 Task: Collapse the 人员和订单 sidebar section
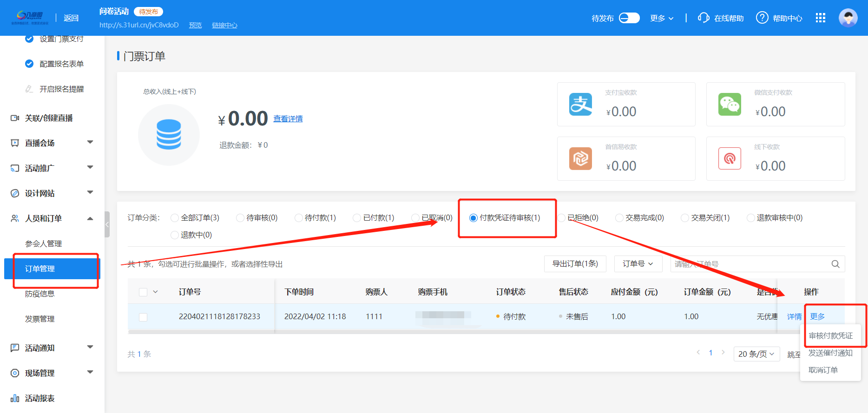click(90, 218)
